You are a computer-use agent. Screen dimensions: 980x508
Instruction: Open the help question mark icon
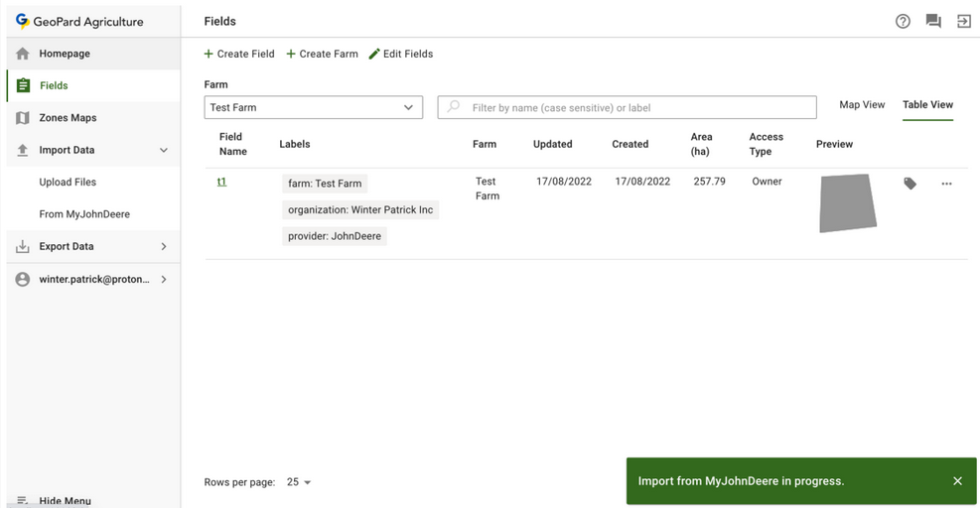coord(903,21)
